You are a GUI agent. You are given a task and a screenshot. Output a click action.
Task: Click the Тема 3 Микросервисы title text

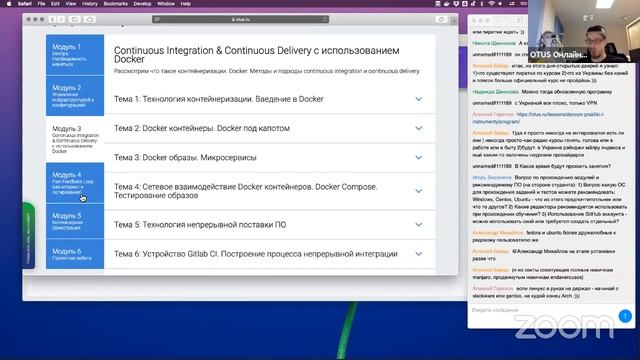pyautogui.click(x=185, y=158)
